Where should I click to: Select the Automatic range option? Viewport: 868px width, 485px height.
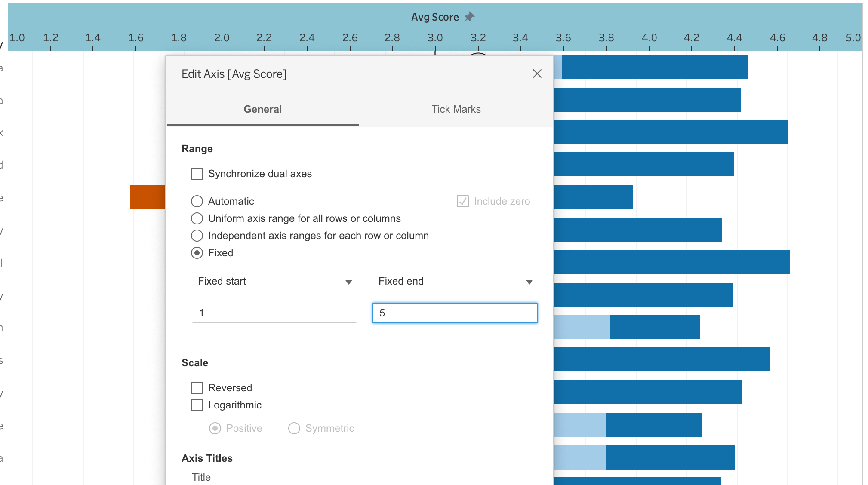click(x=197, y=201)
